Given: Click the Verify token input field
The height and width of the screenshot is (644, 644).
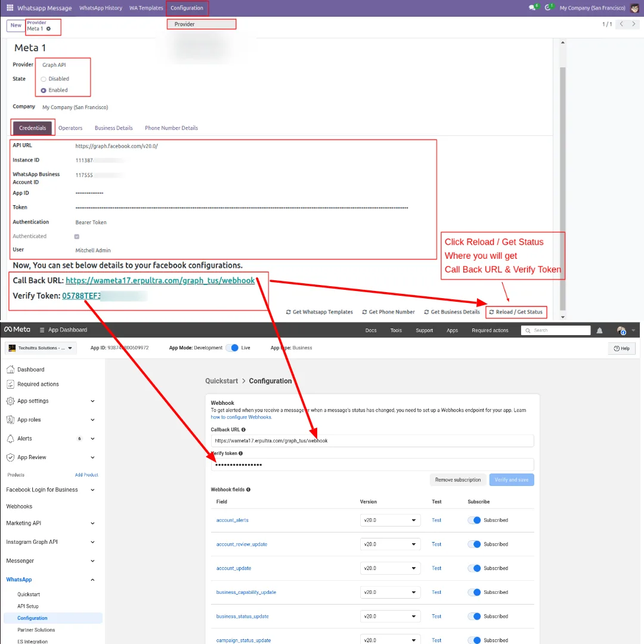Looking at the screenshot, I should click(x=372, y=465).
